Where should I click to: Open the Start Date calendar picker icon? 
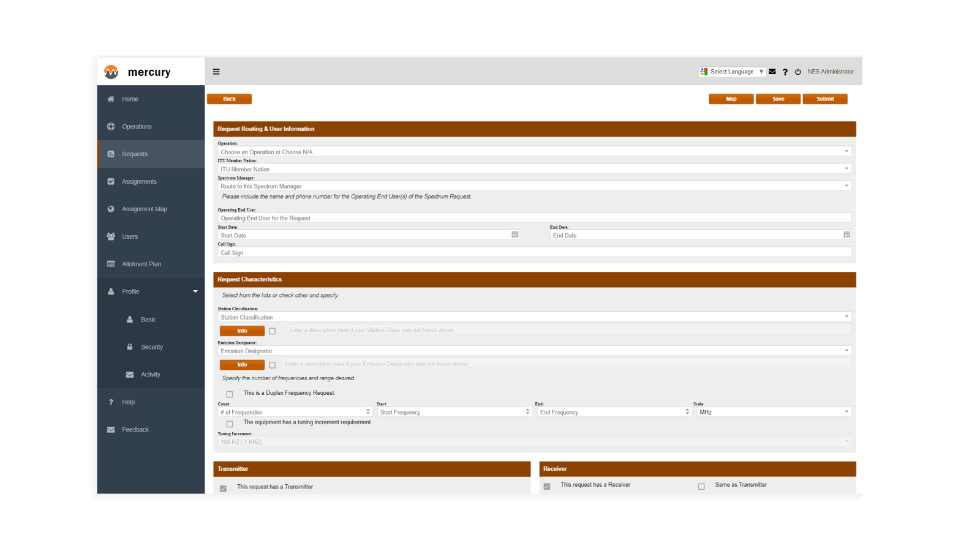point(515,234)
